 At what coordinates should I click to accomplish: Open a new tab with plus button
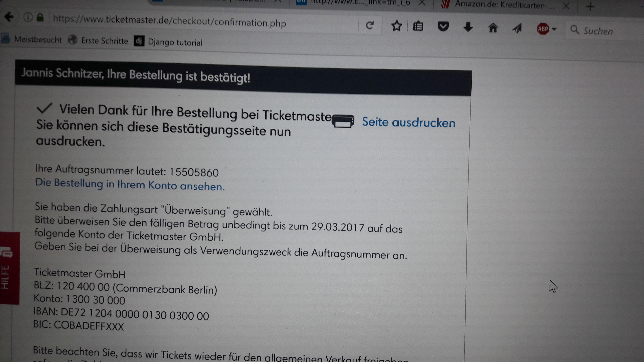click(590, 7)
